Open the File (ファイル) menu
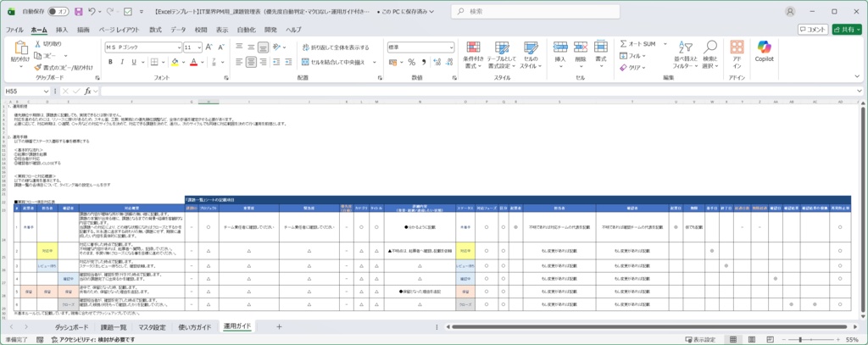Image resolution: width=868 pixels, height=345 pixels. tap(14, 30)
